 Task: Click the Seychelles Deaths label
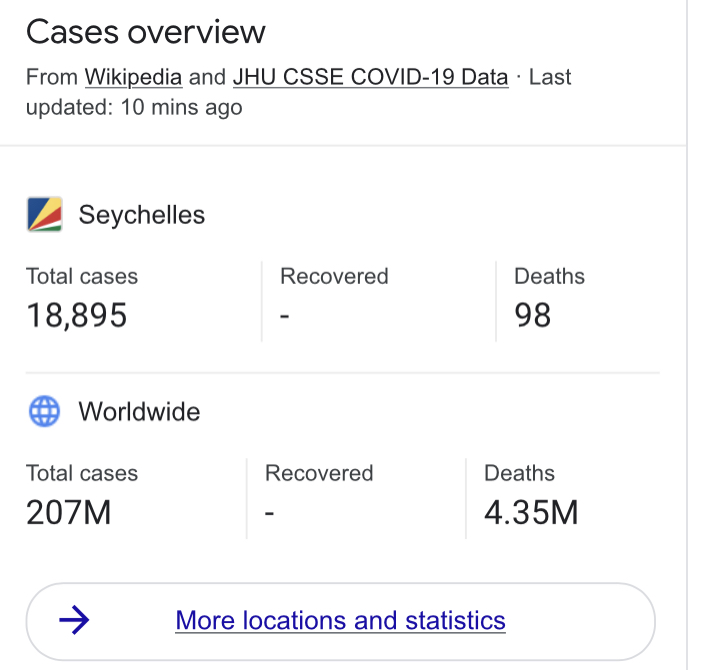coord(549,276)
